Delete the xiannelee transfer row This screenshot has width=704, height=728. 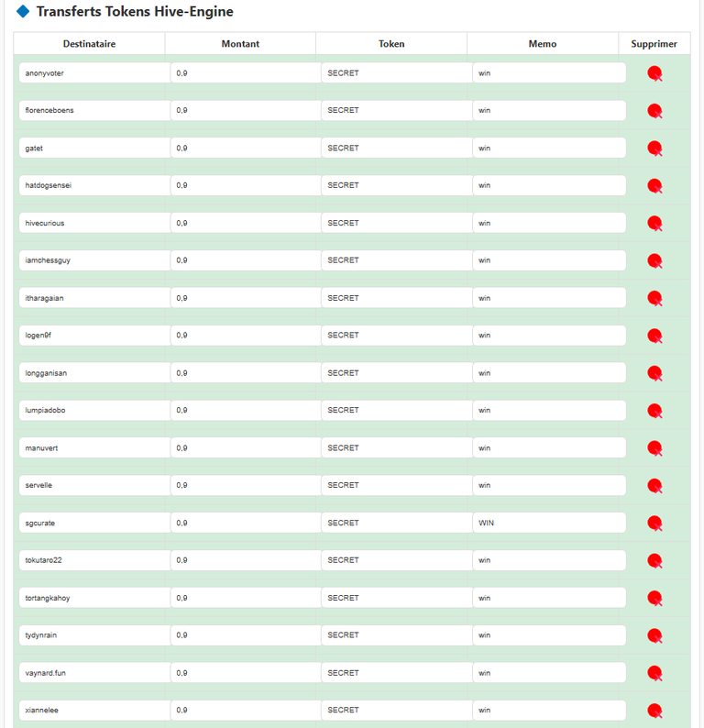(x=654, y=711)
